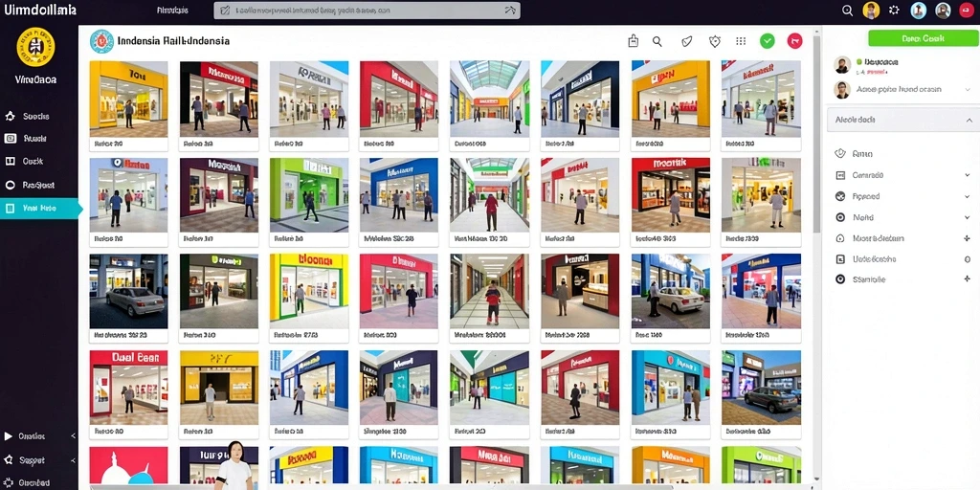
Task: Click the leaf tag icon in gallery toolbar
Action: point(687,41)
